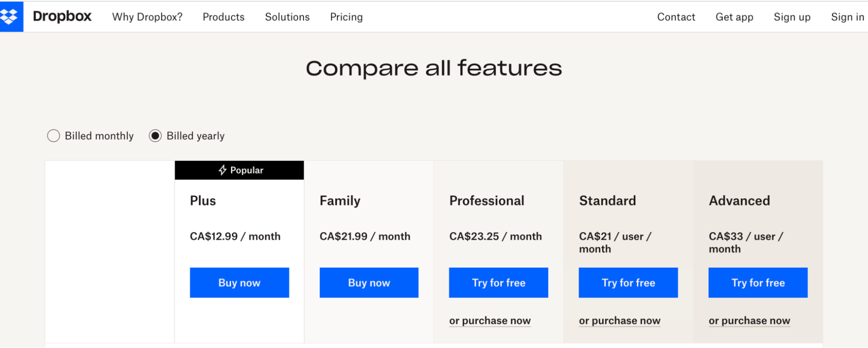Click the Dropbox wordmark in header
The width and height of the screenshot is (868, 348).
pos(62,17)
